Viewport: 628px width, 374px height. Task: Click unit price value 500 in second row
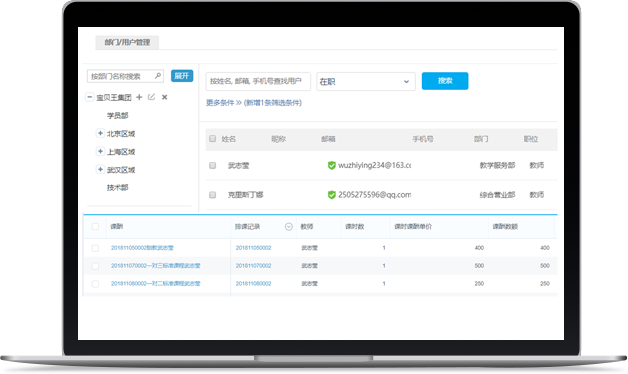coord(479,265)
